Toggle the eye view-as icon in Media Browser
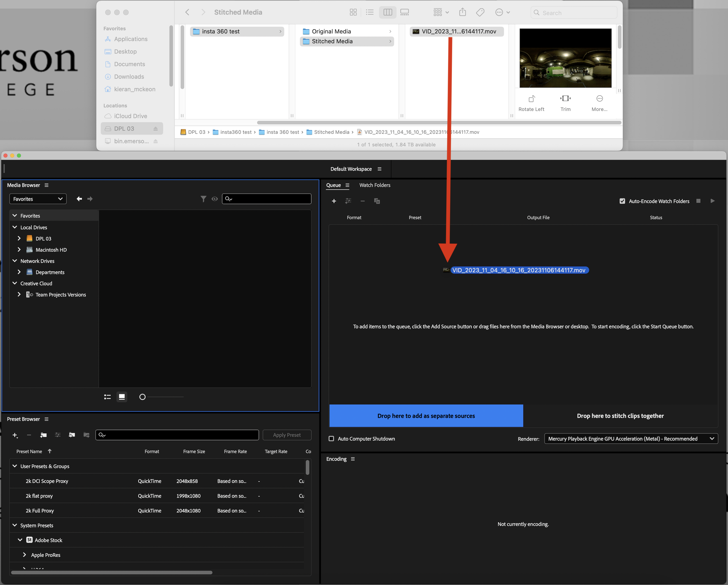This screenshot has height=585, width=728. (x=214, y=199)
